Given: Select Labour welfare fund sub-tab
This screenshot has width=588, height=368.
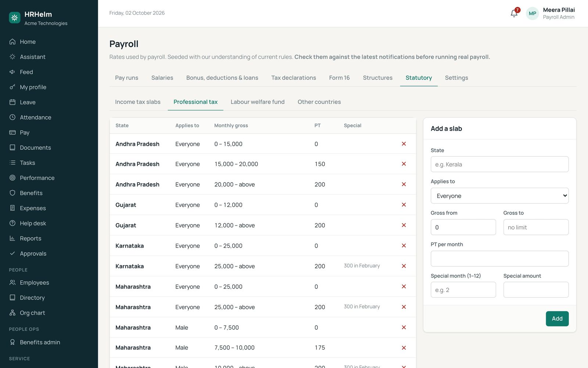Looking at the screenshot, I should [x=257, y=102].
